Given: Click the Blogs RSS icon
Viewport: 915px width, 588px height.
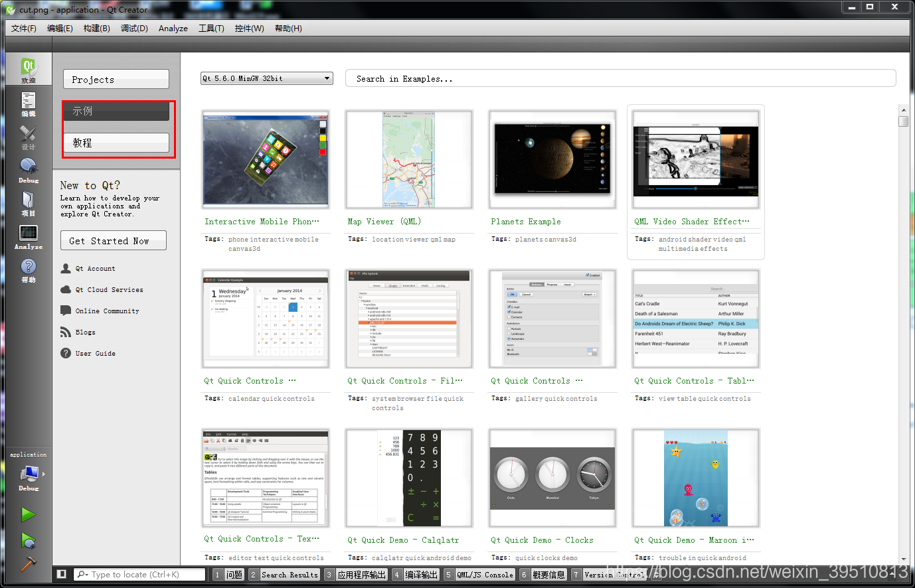Looking at the screenshot, I should [x=66, y=332].
